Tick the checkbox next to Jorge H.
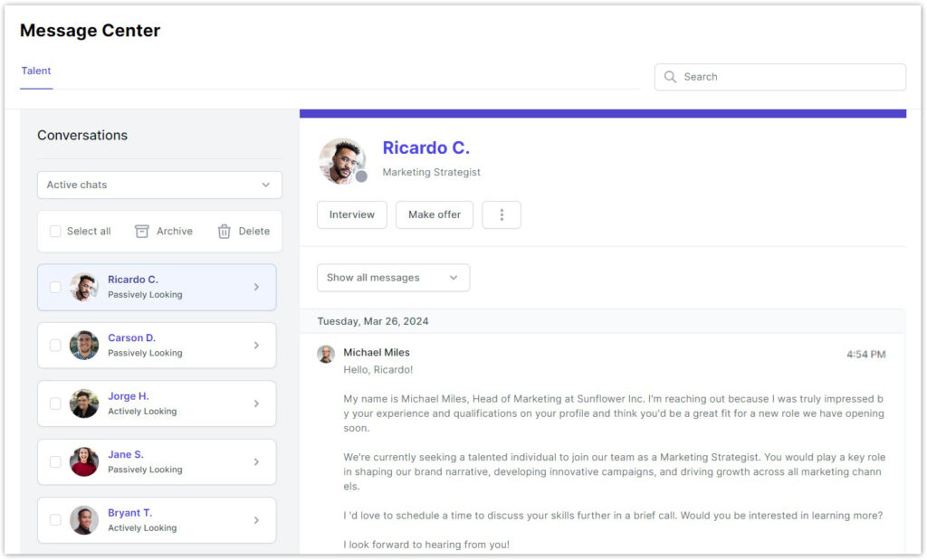The image size is (927, 560). [x=55, y=403]
